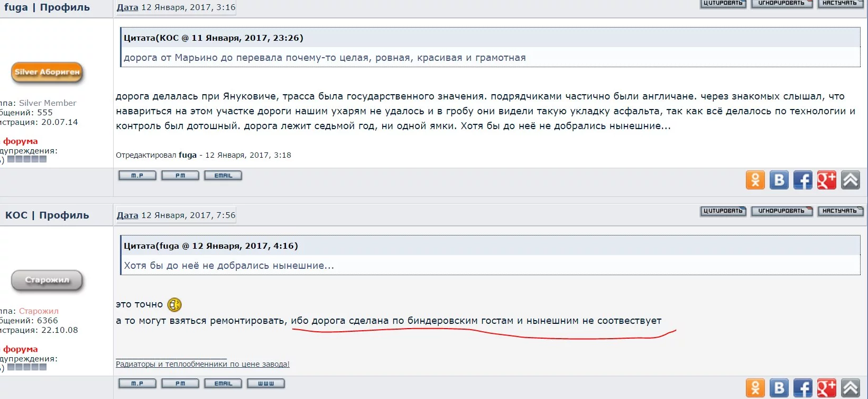Click Silver Member group label under fuga

coord(48,103)
